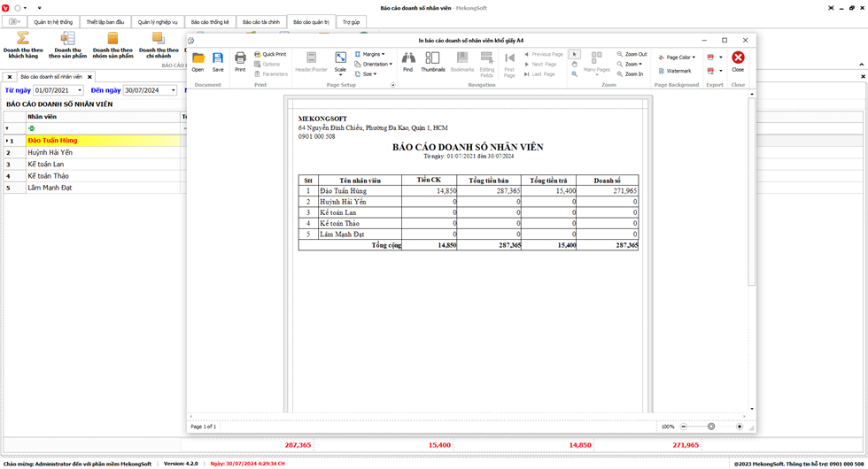
Task: Expand the lower Export dropdown arrow
Action: pos(721,71)
